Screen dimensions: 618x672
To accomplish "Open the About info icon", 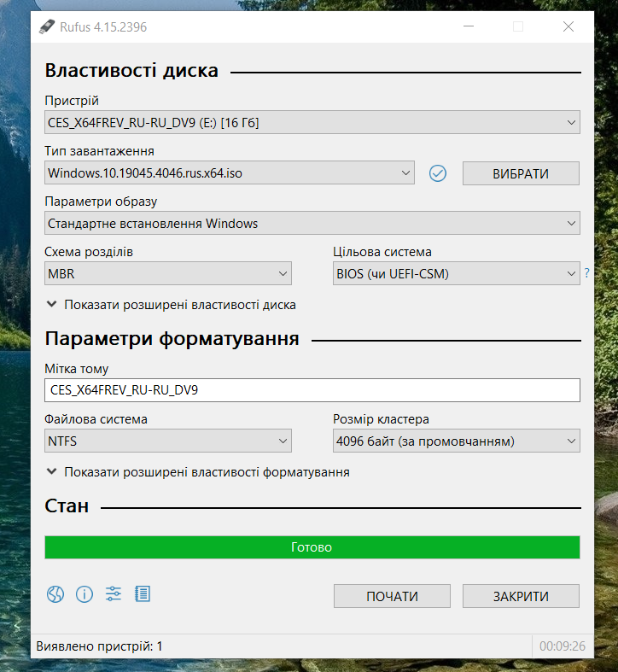I will pos(85,594).
